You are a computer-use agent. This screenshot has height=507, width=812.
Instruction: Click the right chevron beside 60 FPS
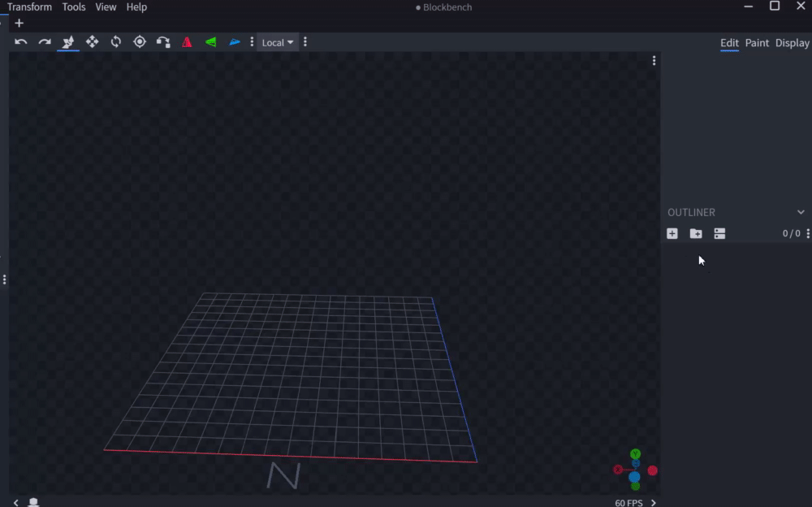(x=654, y=503)
